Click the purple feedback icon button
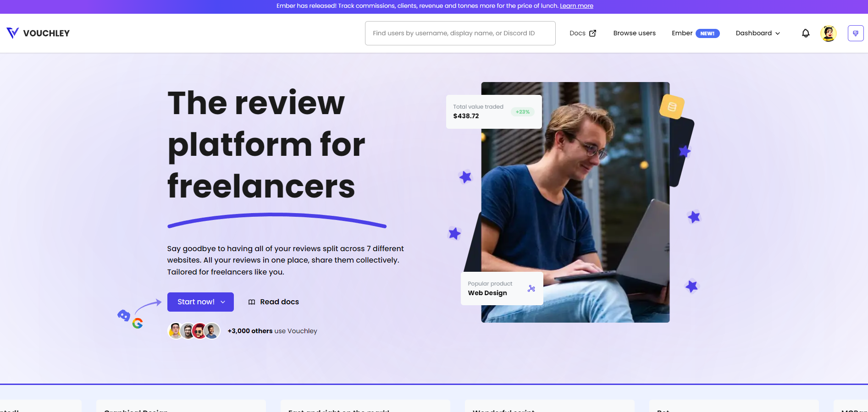 pyautogui.click(x=855, y=33)
